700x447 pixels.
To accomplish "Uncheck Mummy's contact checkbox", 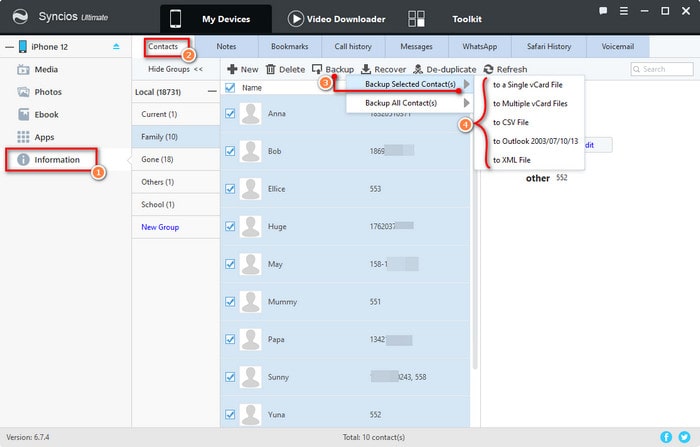I will [230, 301].
